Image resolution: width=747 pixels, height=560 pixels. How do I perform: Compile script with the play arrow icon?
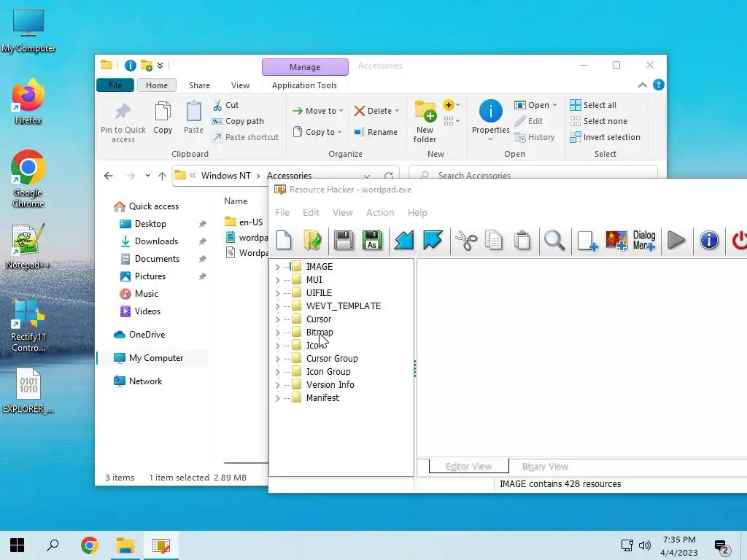[x=676, y=241]
